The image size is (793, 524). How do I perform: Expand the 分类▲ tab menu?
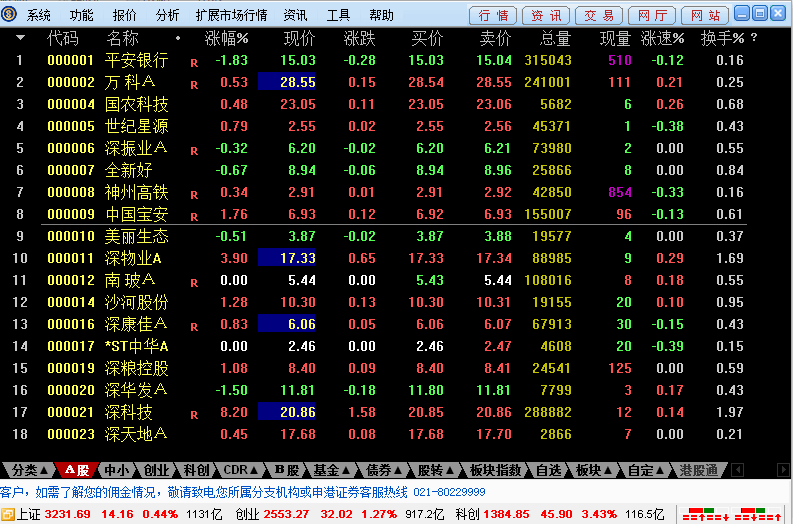point(29,470)
